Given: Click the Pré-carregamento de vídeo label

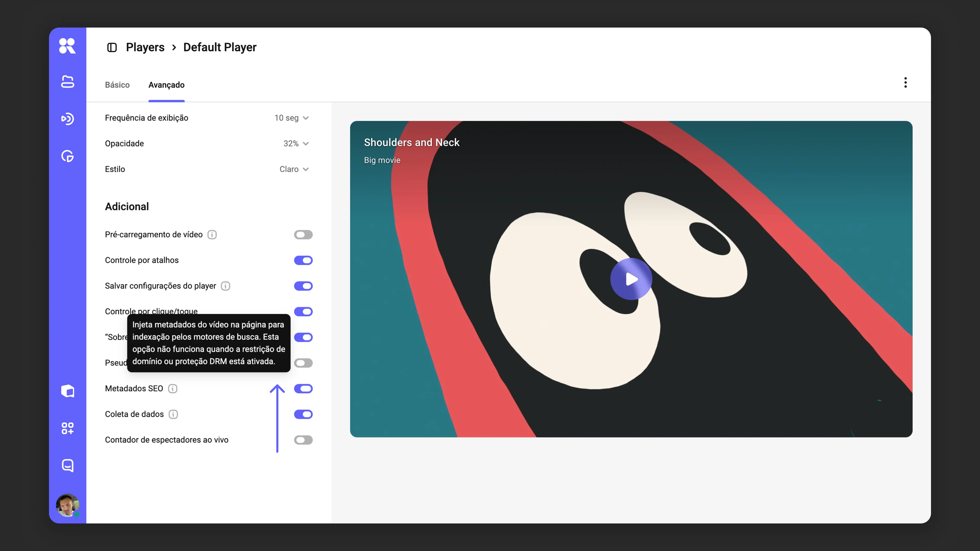Looking at the screenshot, I should [154, 235].
